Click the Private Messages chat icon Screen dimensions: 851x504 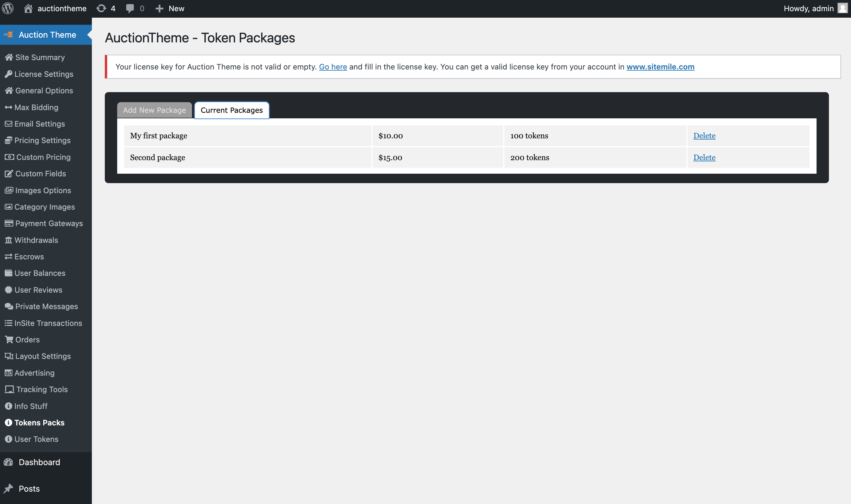point(9,306)
